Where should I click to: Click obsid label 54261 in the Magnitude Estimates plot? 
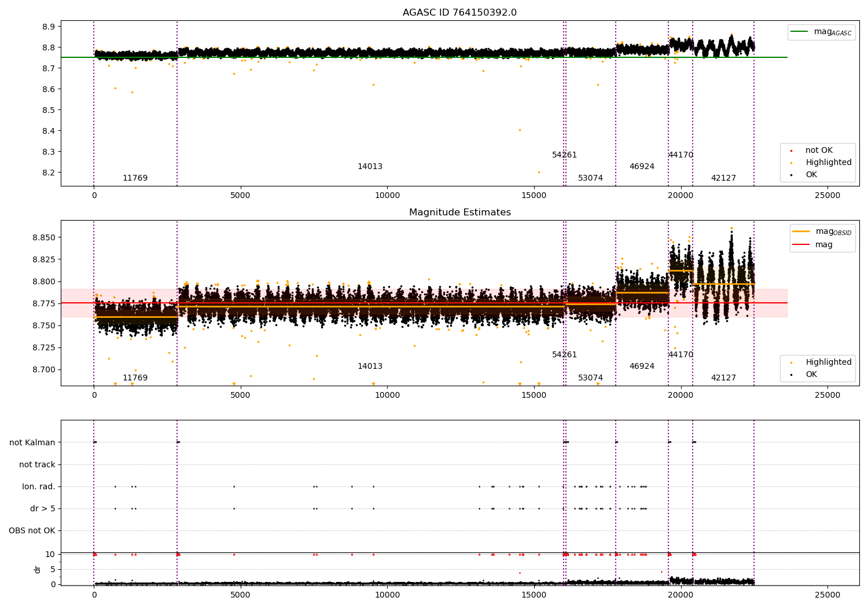coord(564,355)
